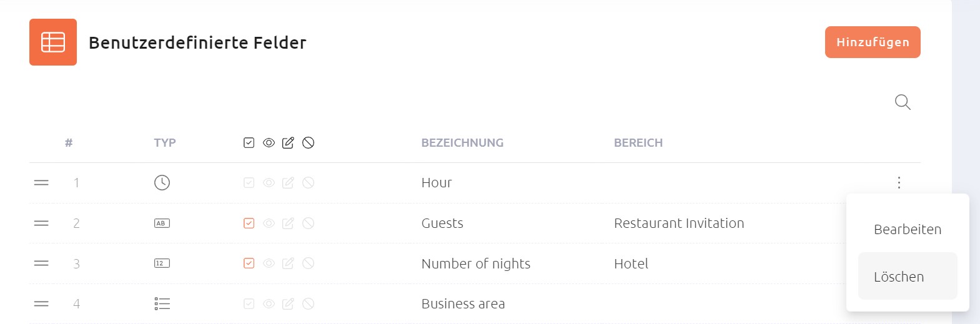Grab the drag handle of row 1

click(41, 182)
